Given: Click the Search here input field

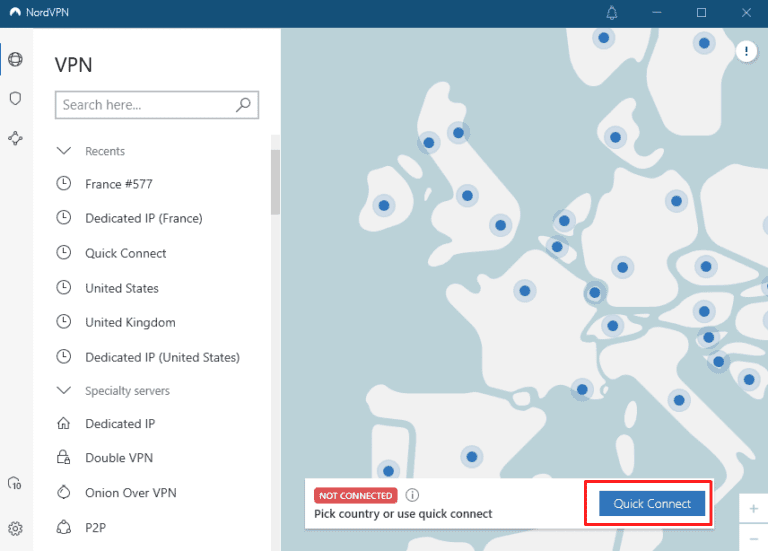Looking at the screenshot, I should tap(145, 105).
